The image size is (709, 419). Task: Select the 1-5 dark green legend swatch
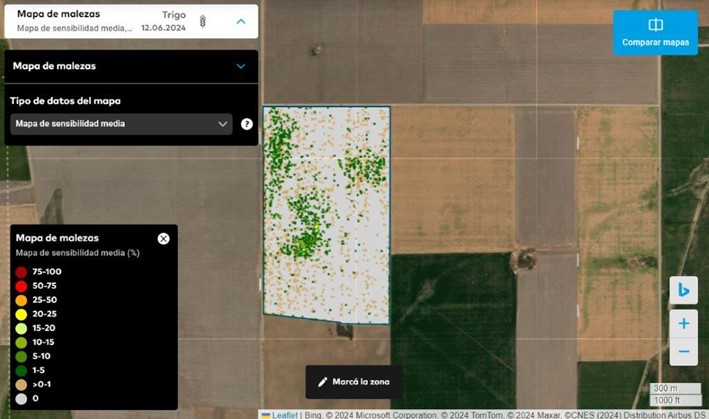[21, 370]
